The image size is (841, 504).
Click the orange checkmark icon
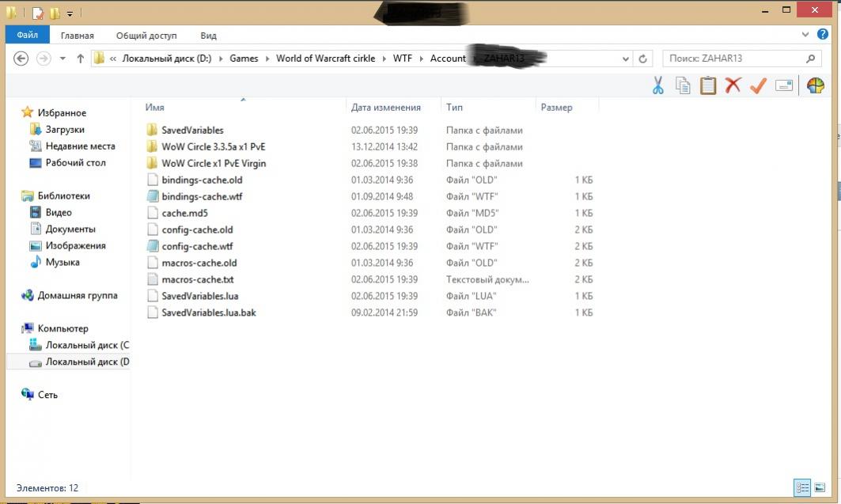tap(758, 85)
